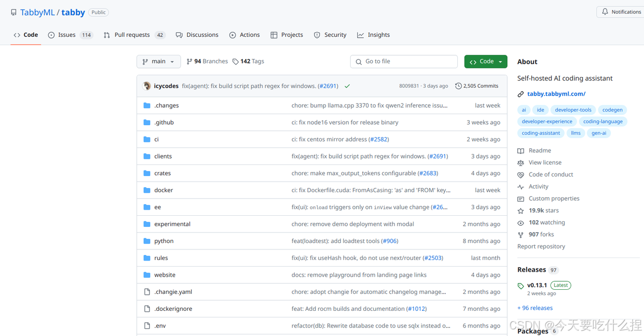Click the .github folder icon
Image resolution: width=644 pixels, height=336 pixels.
[x=147, y=122]
